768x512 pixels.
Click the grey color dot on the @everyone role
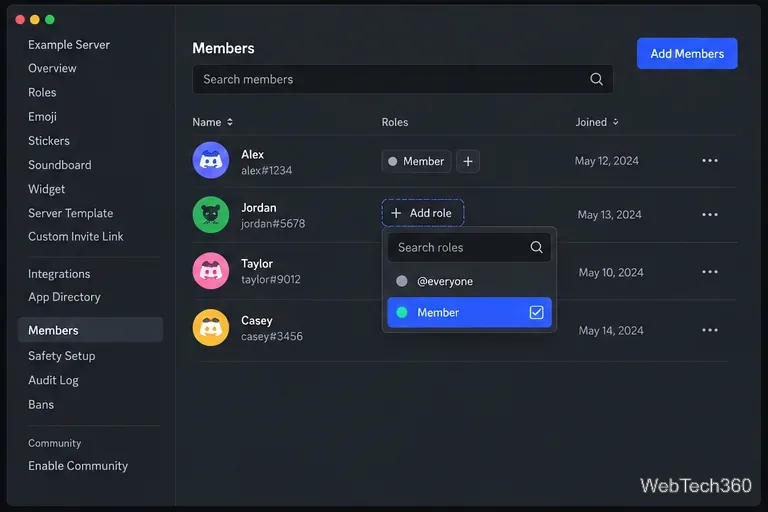(x=402, y=281)
